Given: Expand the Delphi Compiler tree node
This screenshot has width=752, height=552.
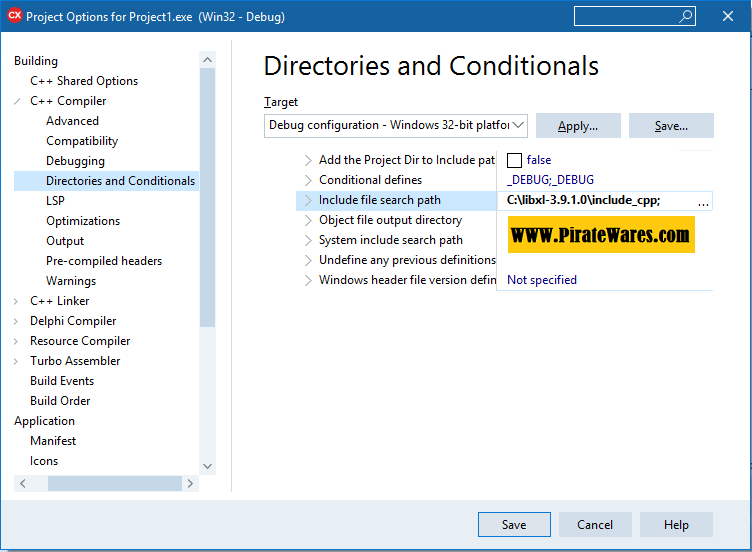Looking at the screenshot, I should pos(18,321).
